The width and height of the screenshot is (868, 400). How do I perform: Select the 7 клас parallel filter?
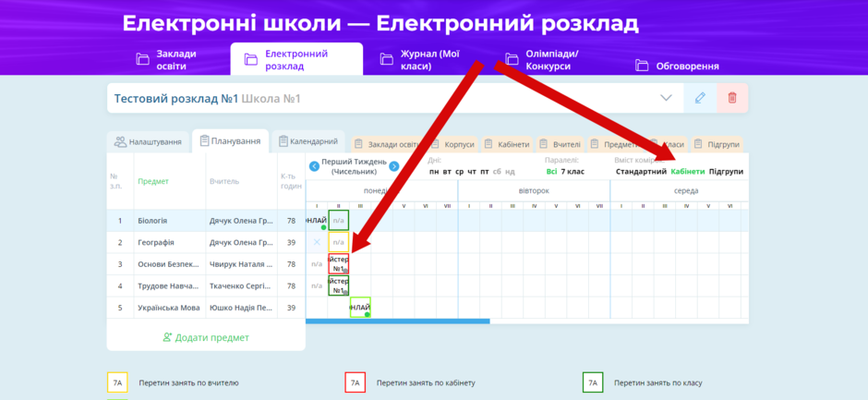pos(573,172)
